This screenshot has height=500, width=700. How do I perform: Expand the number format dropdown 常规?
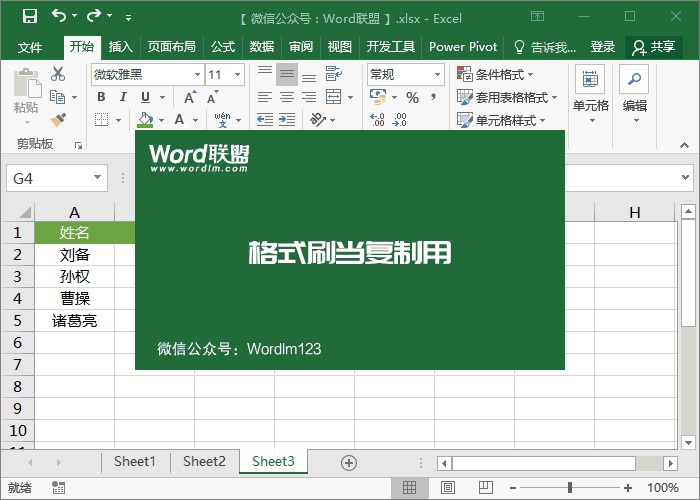pyautogui.click(x=437, y=75)
